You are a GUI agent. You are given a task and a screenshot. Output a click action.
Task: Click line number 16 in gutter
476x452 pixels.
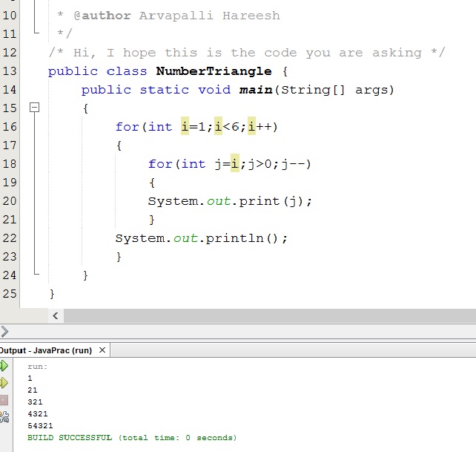(x=10, y=127)
